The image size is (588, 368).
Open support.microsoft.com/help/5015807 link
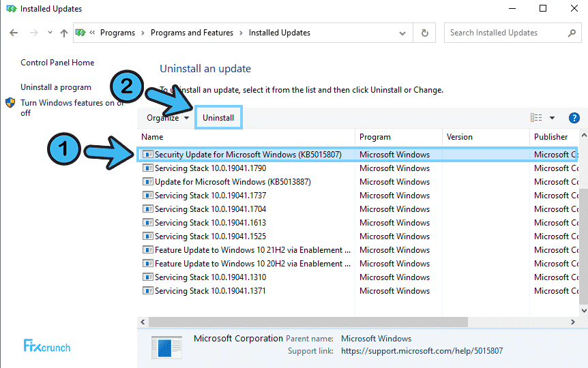coord(422,351)
